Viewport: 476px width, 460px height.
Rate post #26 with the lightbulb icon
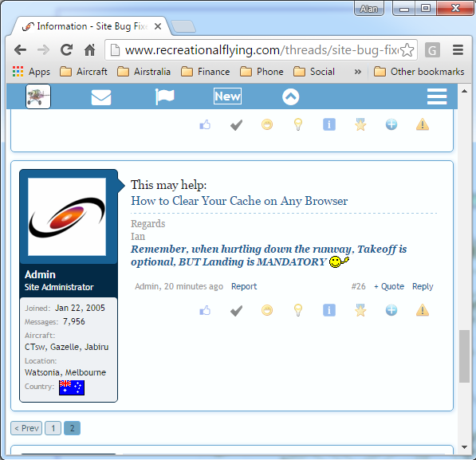(x=298, y=310)
